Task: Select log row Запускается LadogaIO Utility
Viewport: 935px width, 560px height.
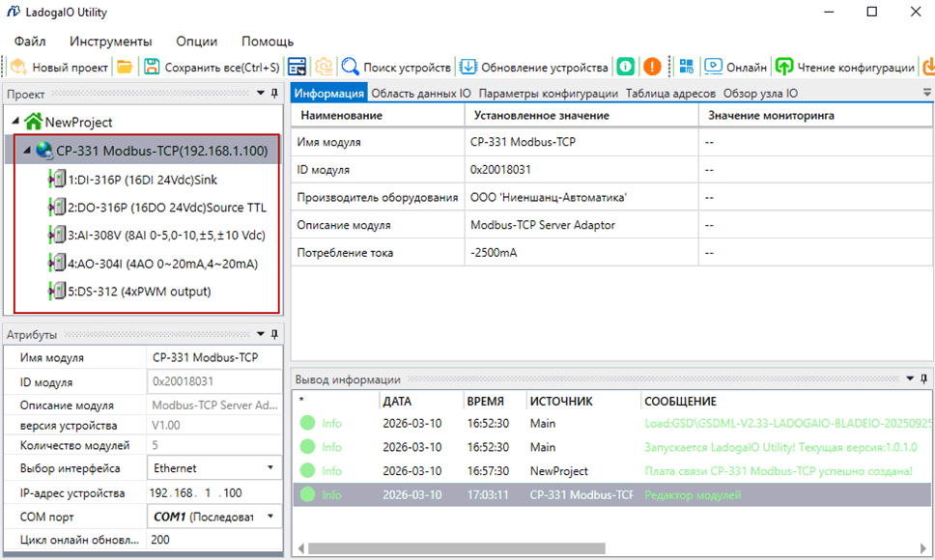Action: pos(611,447)
